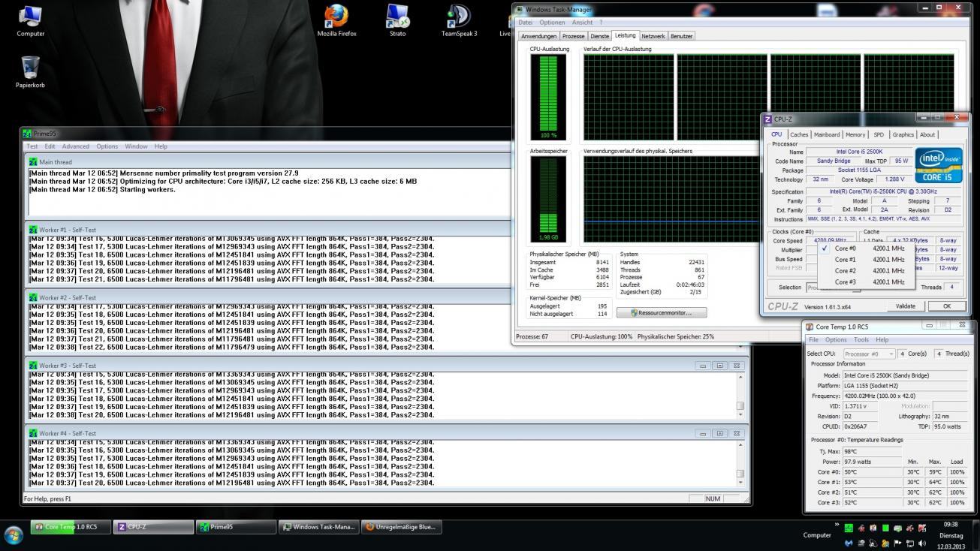Image resolution: width=980 pixels, height=551 pixels.
Task: Click the CPU-Z title bar Z icon
Action: [x=767, y=119]
